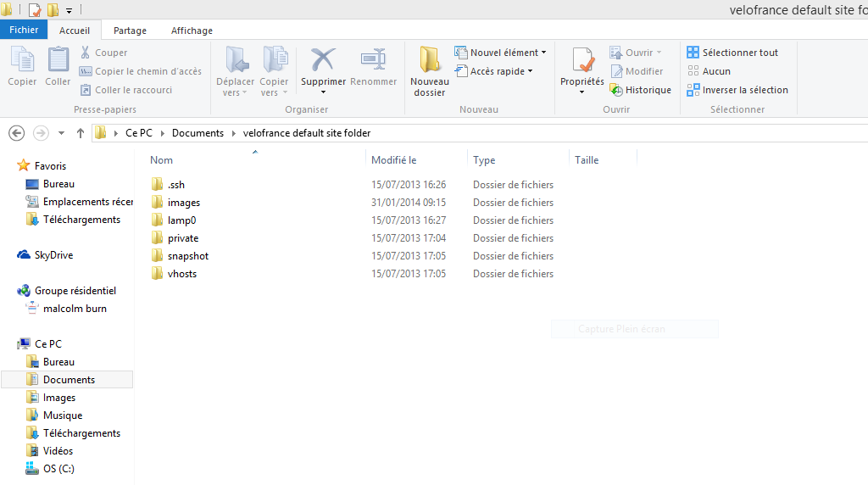Switch to the Partage tab
Screen dimensions: 868x485
(130, 31)
